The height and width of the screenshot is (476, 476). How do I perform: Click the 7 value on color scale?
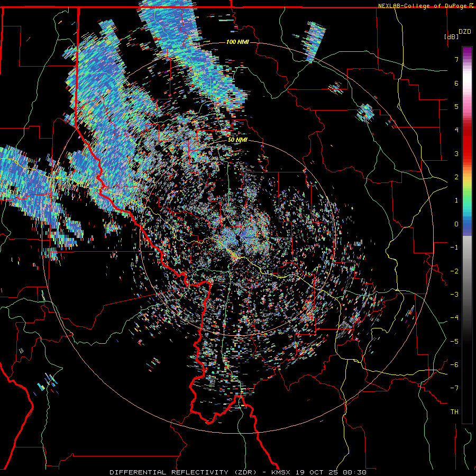[x=456, y=59]
